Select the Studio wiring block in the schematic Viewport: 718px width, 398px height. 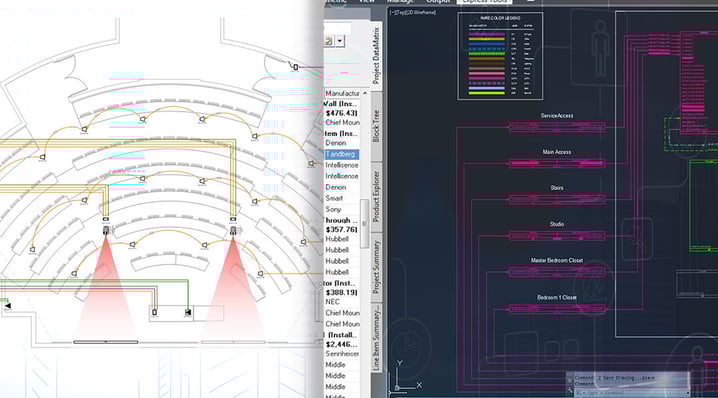click(557, 236)
